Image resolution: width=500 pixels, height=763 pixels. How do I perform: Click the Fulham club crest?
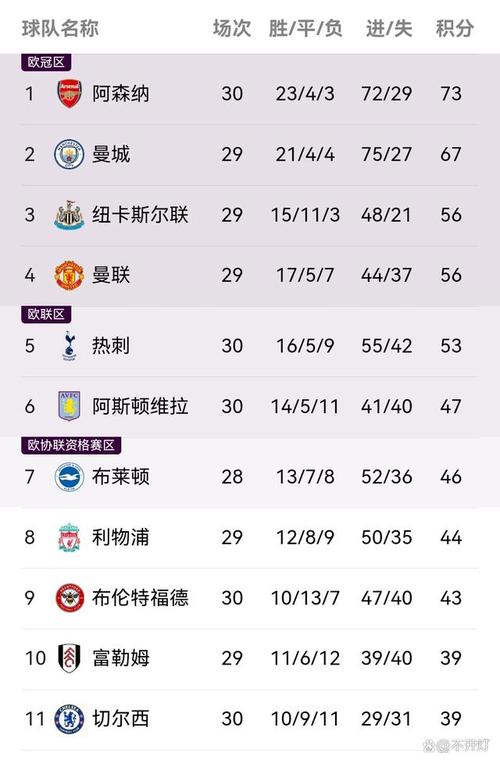click(69, 658)
